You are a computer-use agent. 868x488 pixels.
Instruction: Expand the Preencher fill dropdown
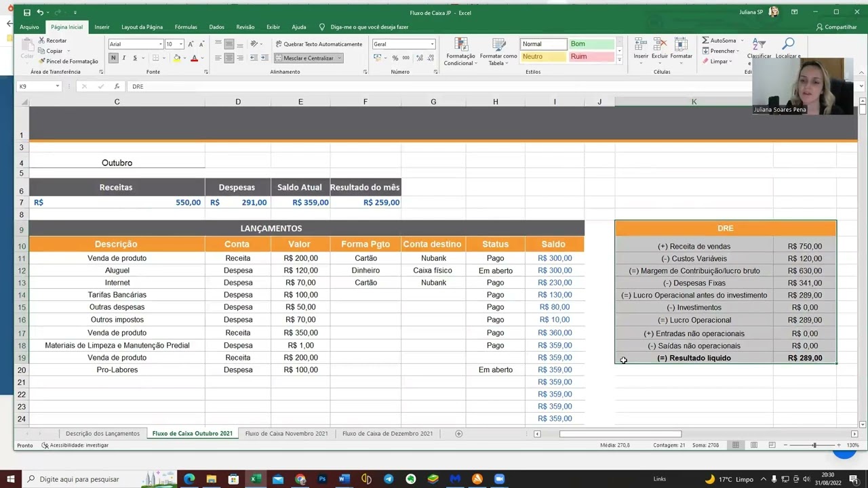[x=737, y=51]
